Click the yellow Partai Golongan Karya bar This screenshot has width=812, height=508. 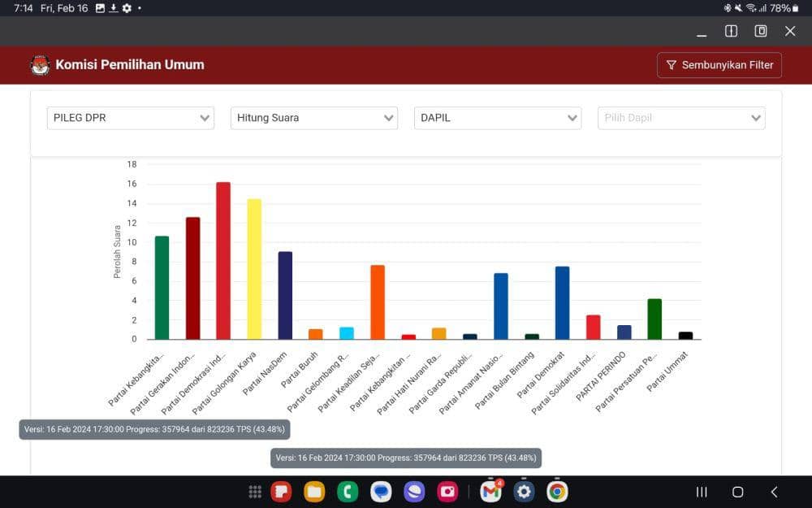[254, 269]
